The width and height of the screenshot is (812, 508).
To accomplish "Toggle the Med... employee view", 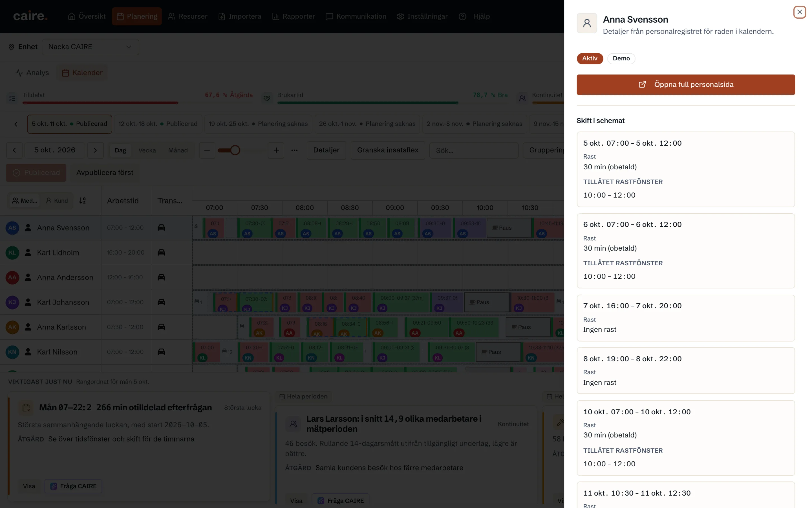I will tap(25, 201).
